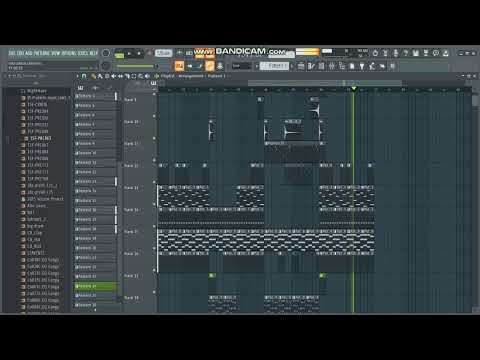Open the PATTERNS menu
This screenshot has width=480, height=360.
[42, 53]
